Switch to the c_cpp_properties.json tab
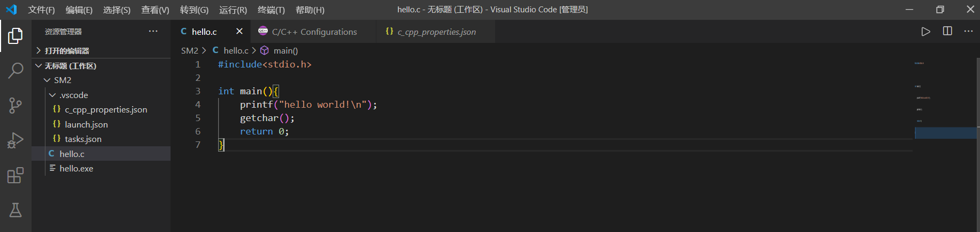The width and height of the screenshot is (980, 232). [x=436, y=32]
